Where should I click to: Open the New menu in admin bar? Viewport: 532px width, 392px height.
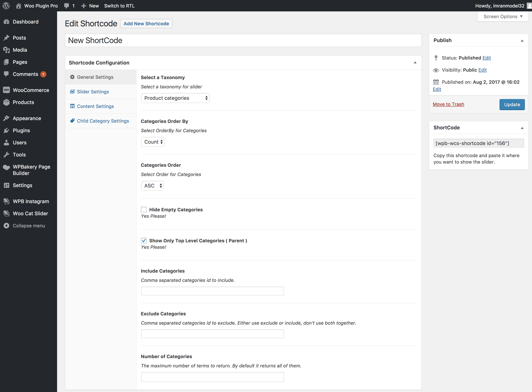[90, 6]
